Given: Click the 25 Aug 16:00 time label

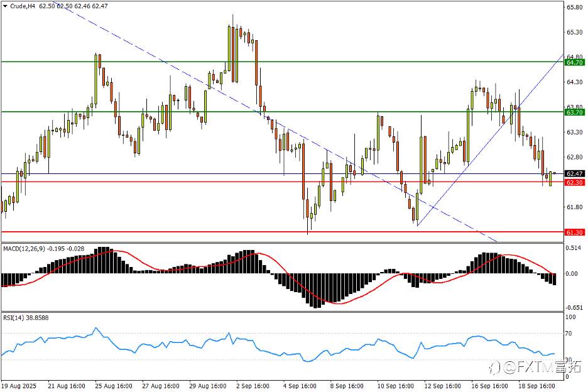Looking at the screenshot, I should [x=114, y=386].
